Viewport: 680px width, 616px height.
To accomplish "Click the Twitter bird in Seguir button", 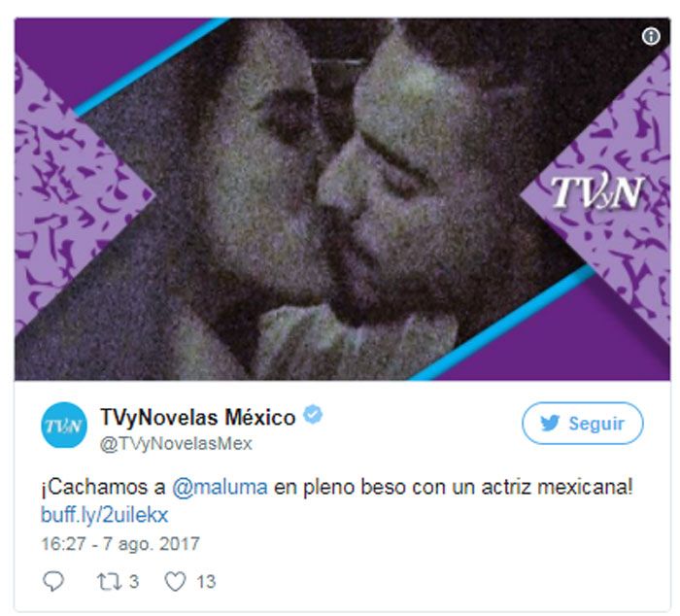I will tap(550, 423).
